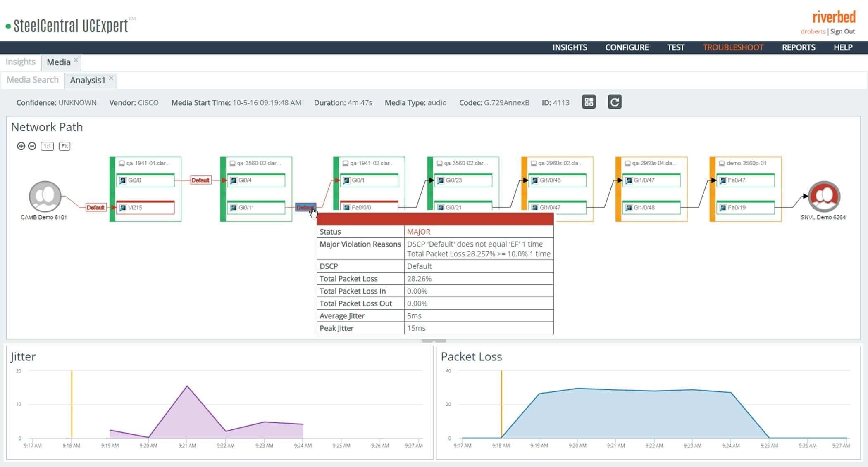The height and width of the screenshot is (467, 868).
Task: Select the SNVL Demo 6264 endpoint icon
Action: click(824, 197)
